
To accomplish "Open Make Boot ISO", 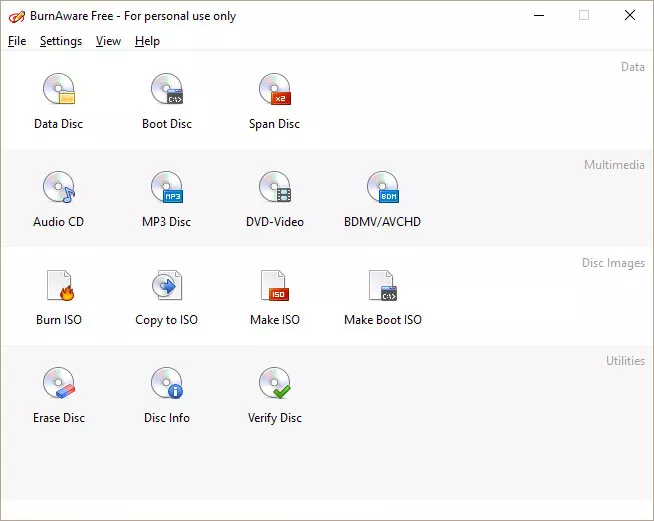I will (382, 297).
